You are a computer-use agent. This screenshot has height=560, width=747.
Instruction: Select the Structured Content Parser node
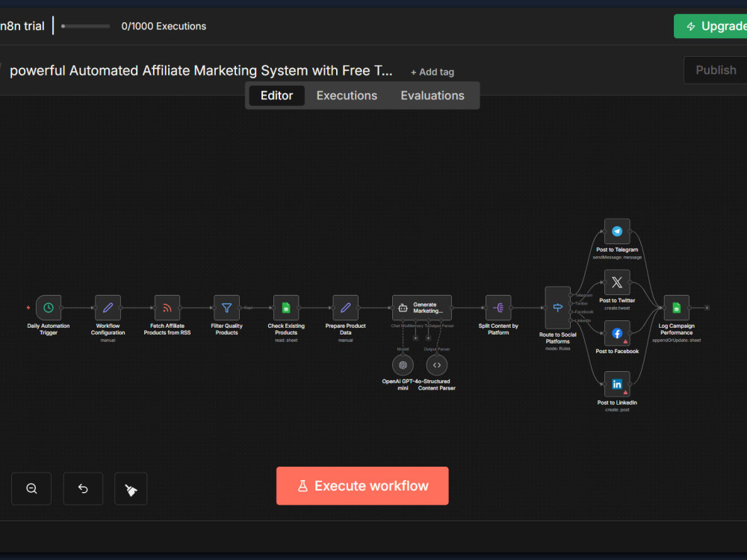pyautogui.click(x=437, y=365)
